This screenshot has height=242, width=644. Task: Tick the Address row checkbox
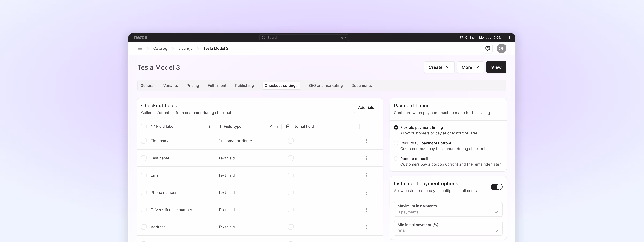(x=144, y=227)
